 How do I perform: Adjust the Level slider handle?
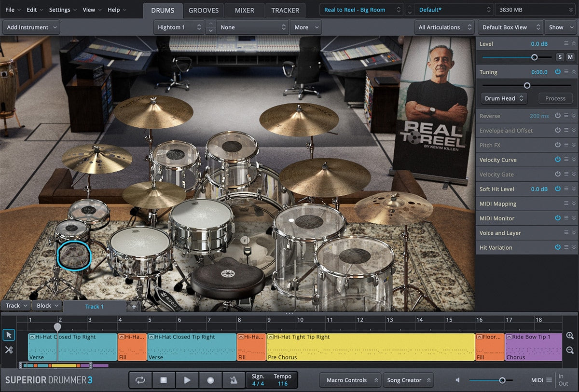(534, 57)
